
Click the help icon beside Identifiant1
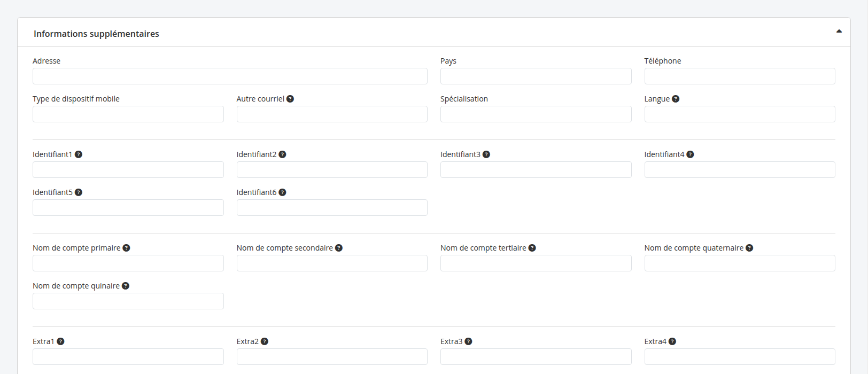[x=79, y=154]
